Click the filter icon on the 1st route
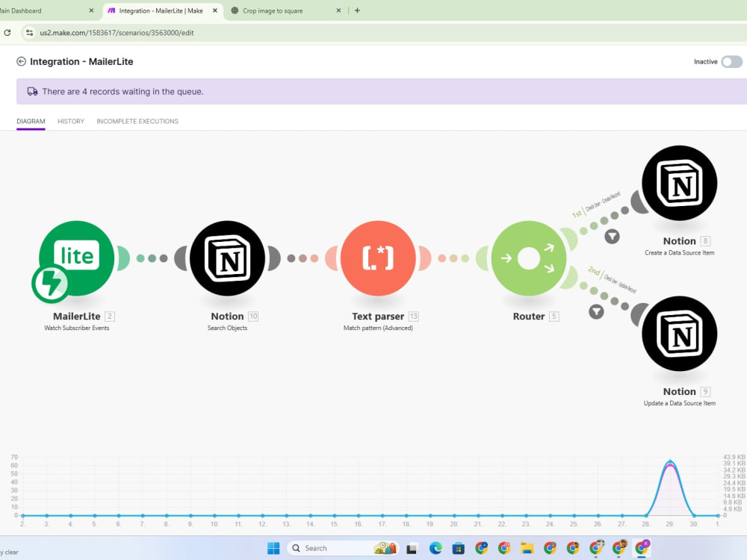 613,236
